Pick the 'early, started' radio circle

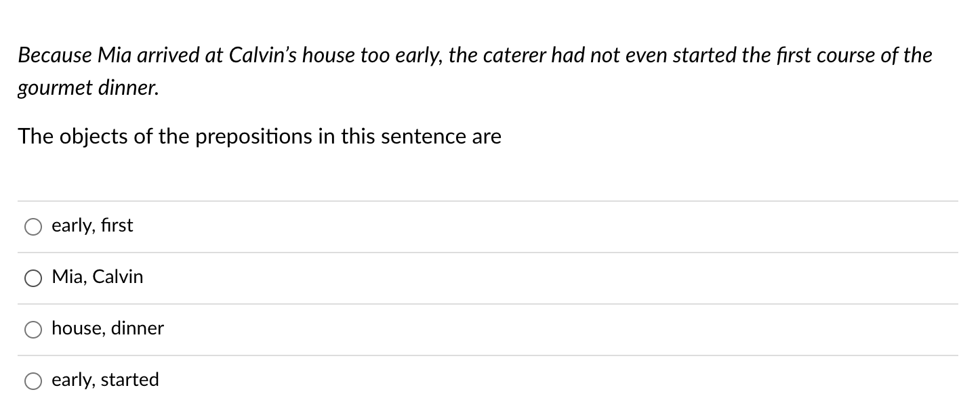coord(33,381)
